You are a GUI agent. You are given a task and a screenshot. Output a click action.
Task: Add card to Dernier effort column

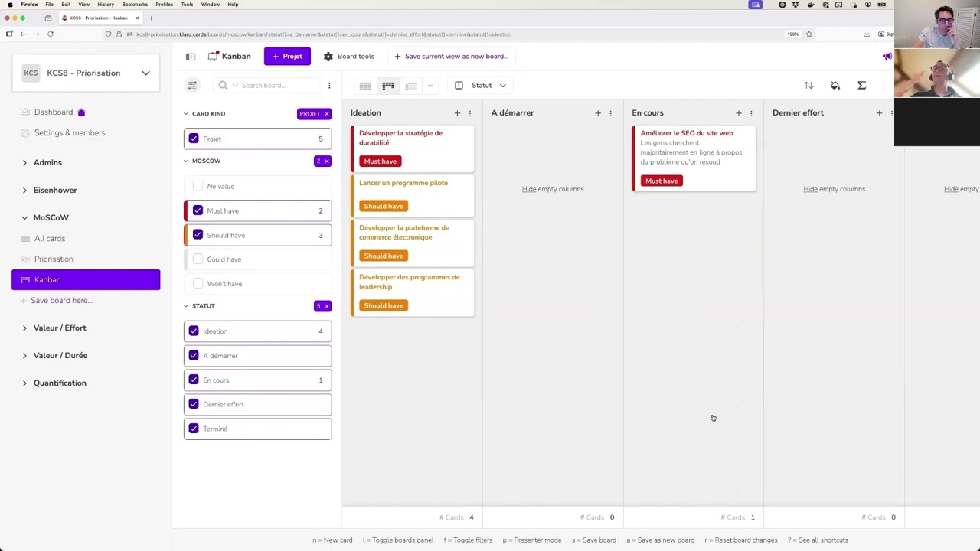879,113
